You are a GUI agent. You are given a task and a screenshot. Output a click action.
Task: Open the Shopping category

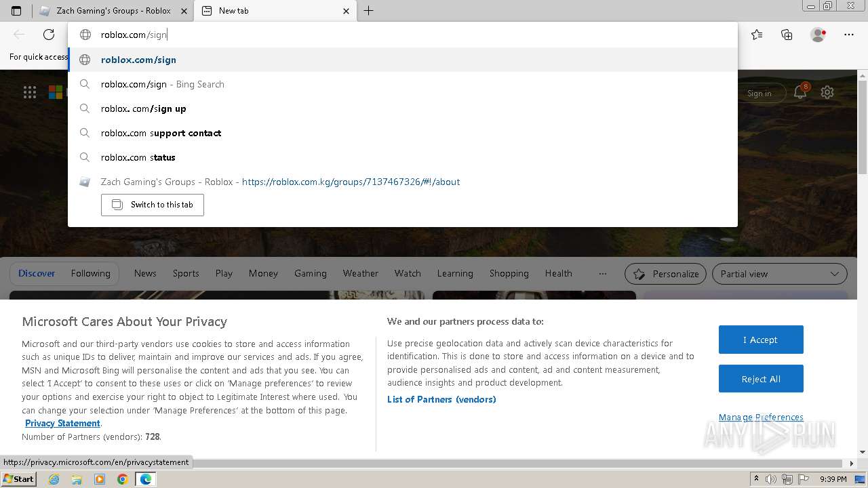tap(509, 273)
